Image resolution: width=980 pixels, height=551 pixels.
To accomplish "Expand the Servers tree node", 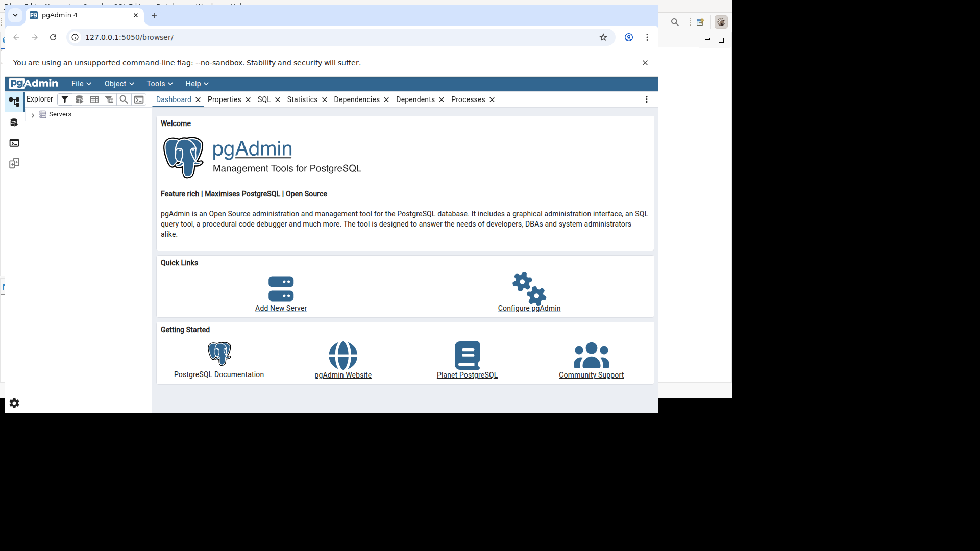I will click(x=32, y=115).
